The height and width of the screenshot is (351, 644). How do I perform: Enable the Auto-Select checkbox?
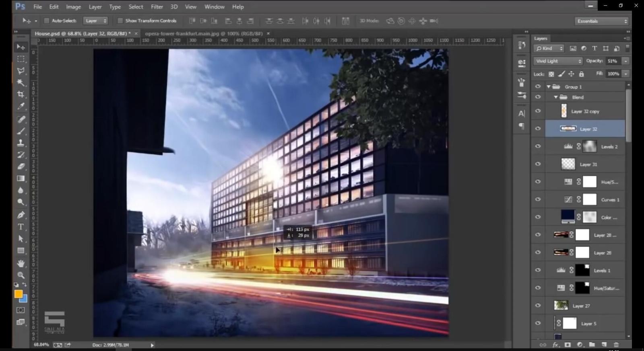[47, 21]
